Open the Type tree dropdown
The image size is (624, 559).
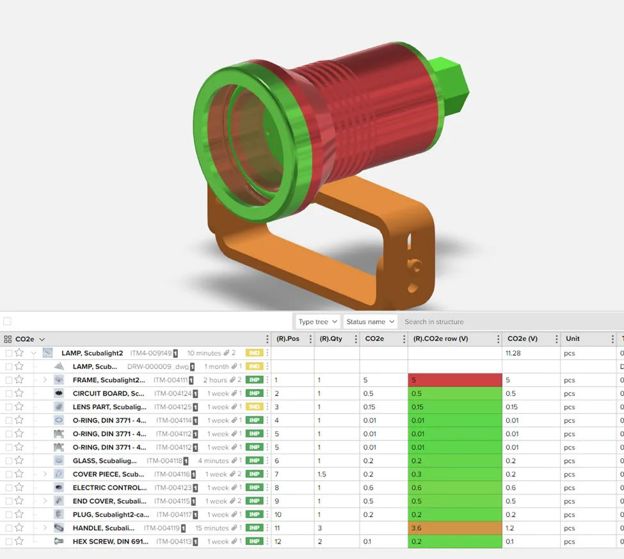tap(318, 322)
